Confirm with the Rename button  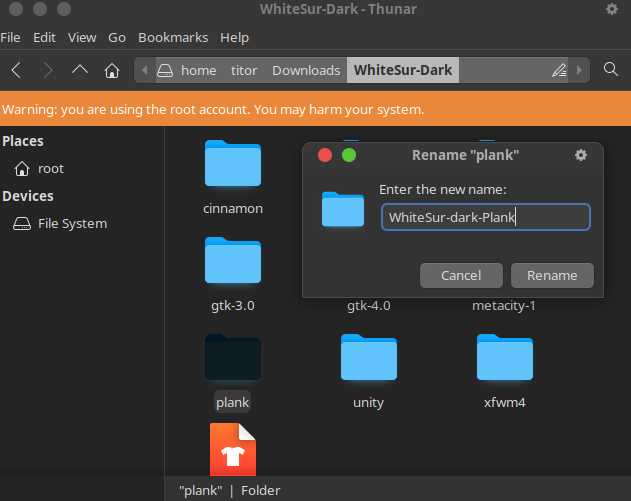[x=552, y=276]
